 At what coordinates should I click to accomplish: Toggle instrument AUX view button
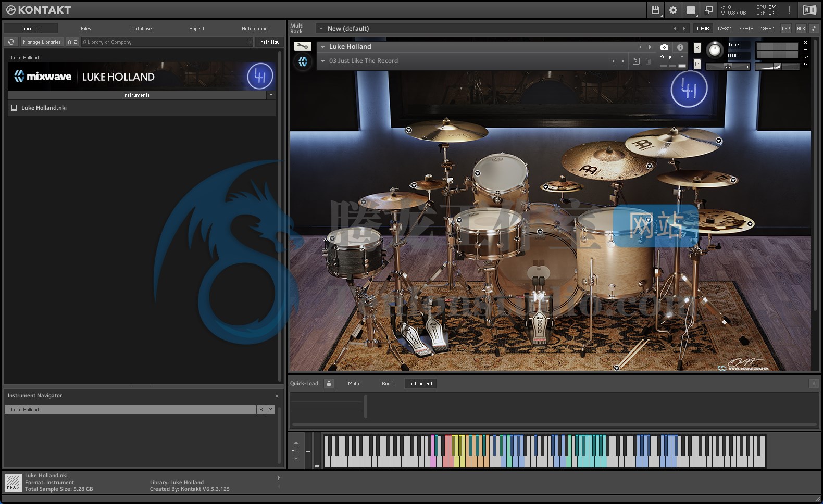(x=805, y=57)
